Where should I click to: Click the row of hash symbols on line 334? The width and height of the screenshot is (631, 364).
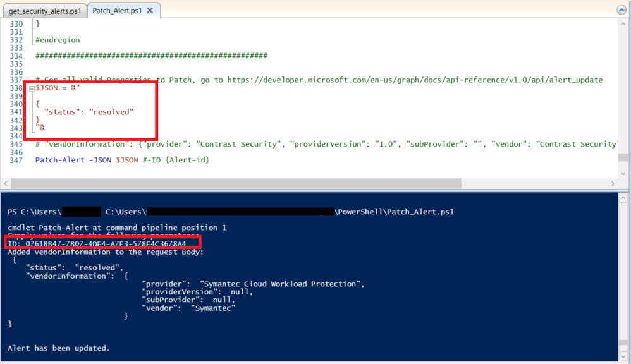[151, 56]
